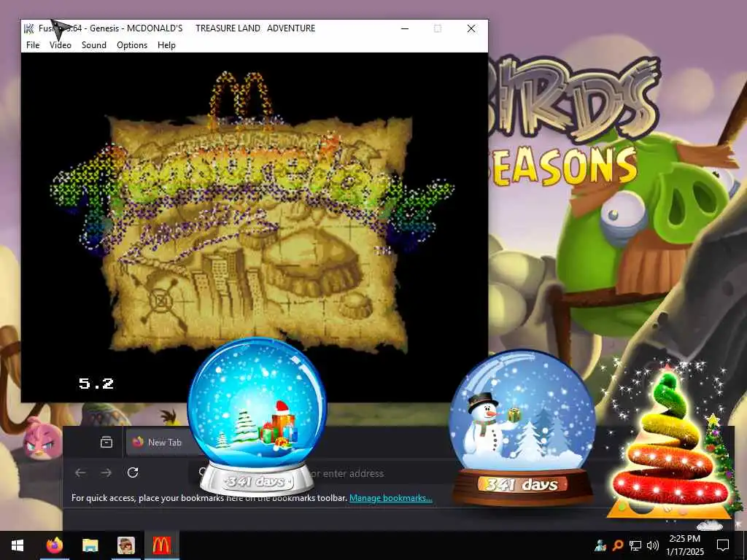Screen dimensions: 747x560
Task: Switch to Firefox from the taskbar
Action: pyautogui.click(x=54, y=545)
